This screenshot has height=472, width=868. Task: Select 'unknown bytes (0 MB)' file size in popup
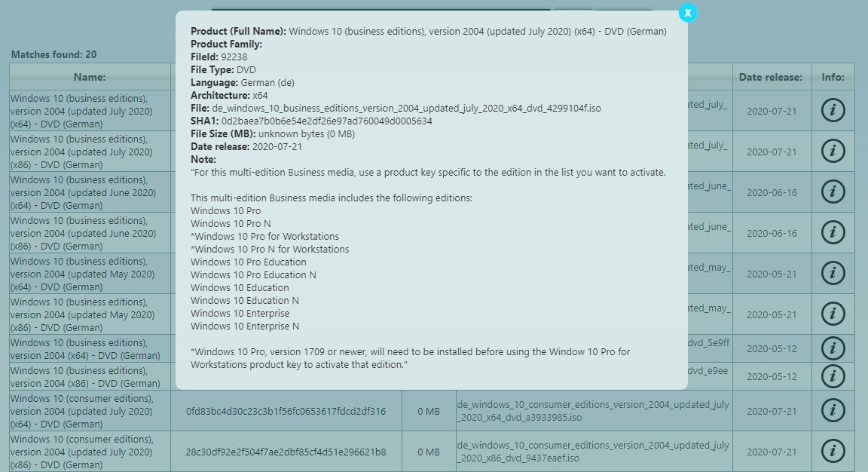point(307,133)
